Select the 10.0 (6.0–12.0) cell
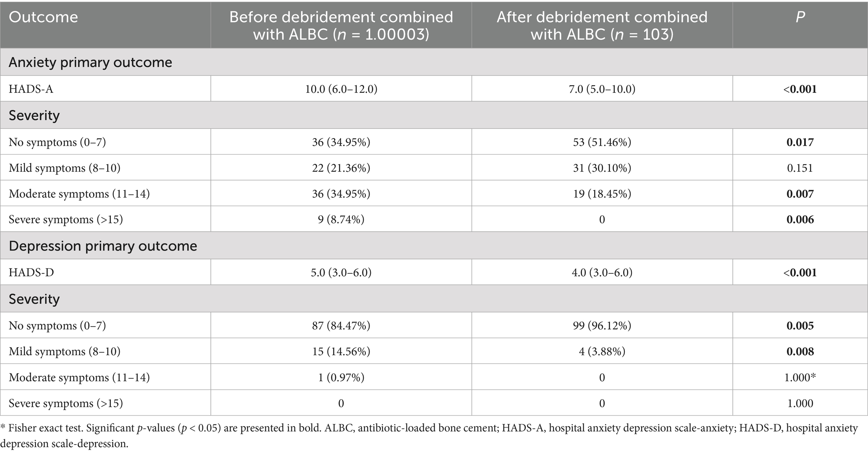868x453 pixels. pos(341,89)
